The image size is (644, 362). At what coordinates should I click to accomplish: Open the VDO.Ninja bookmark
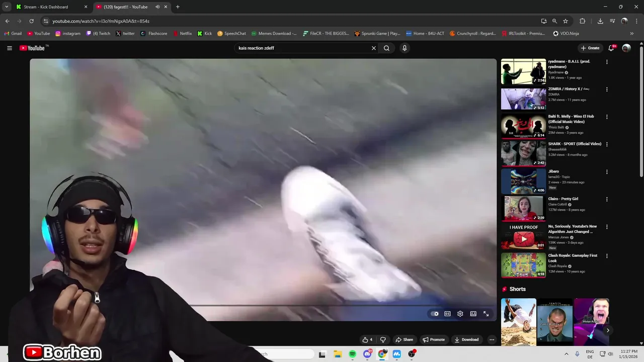tap(566, 34)
